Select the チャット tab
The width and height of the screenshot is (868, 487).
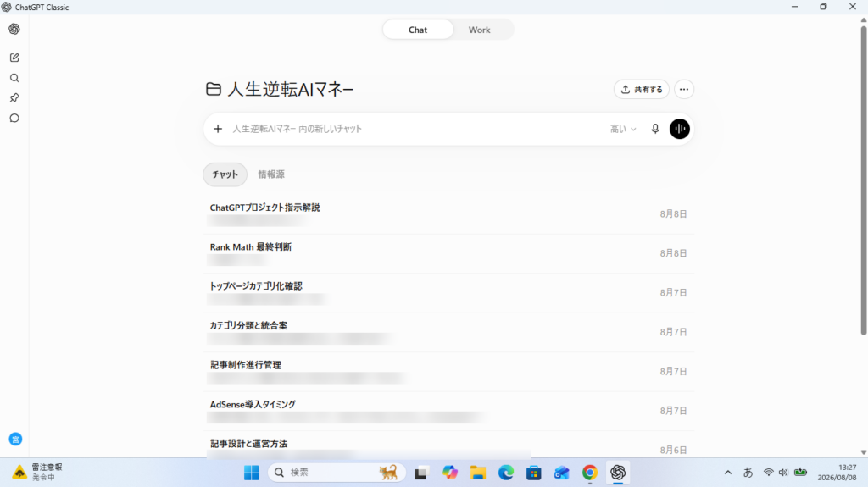[x=225, y=174]
